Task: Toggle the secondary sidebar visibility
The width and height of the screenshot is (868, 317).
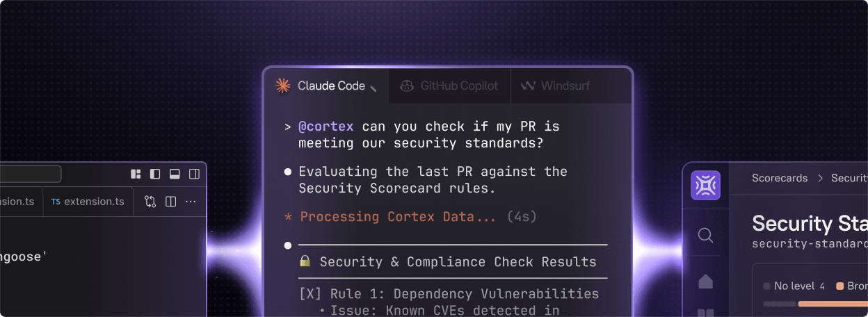Action: click(195, 174)
